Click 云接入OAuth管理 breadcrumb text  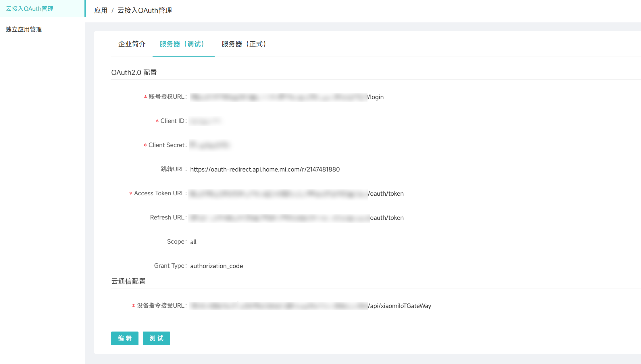pyautogui.click(x=145, y=11)
